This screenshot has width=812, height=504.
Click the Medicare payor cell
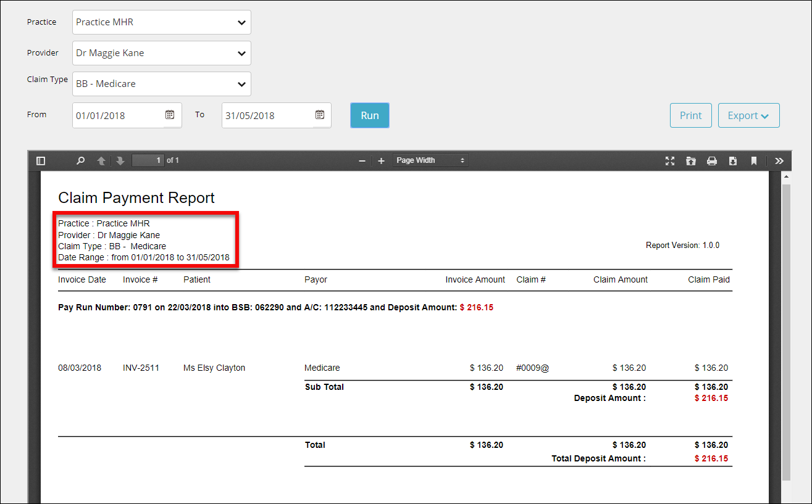click(322, 368)
